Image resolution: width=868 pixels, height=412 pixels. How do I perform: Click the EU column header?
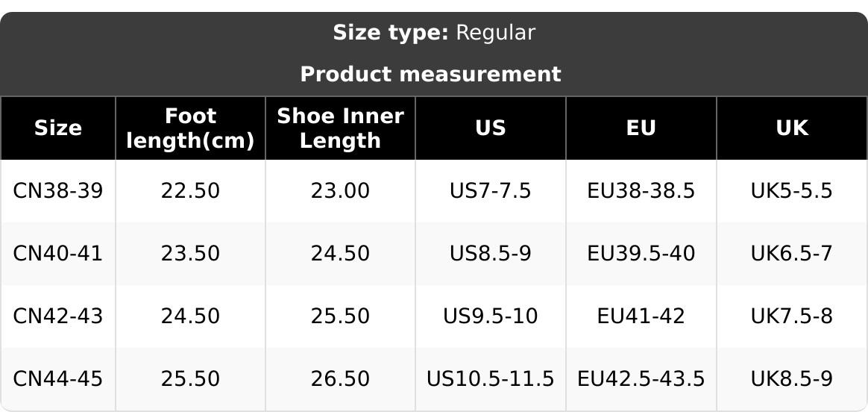641,128
